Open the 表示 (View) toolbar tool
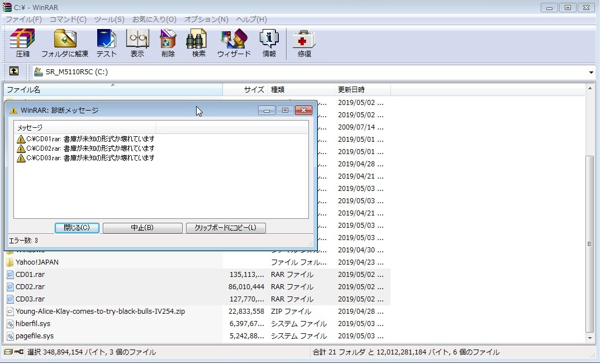 tap(137, 39)
